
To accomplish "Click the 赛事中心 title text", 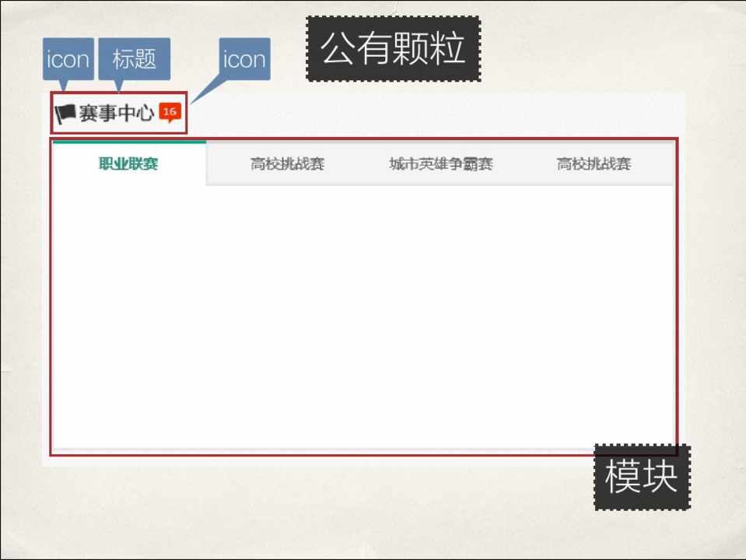I will point(116,114).
